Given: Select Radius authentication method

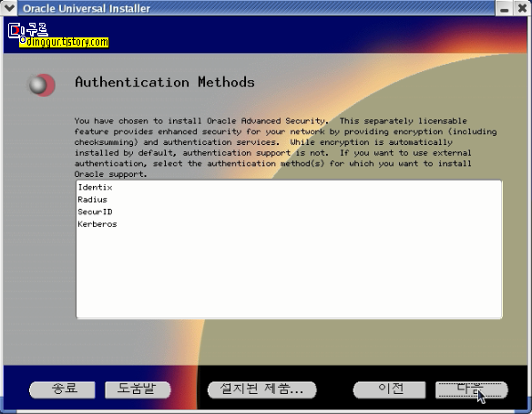Looking at the screenshot, I should click(92, 200).
